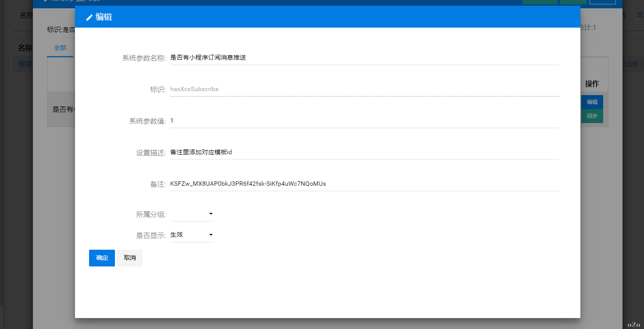Expand the 是否显示 dropdown showing 生效
Screen dimensions: 644x329
[x=192, y=235]
